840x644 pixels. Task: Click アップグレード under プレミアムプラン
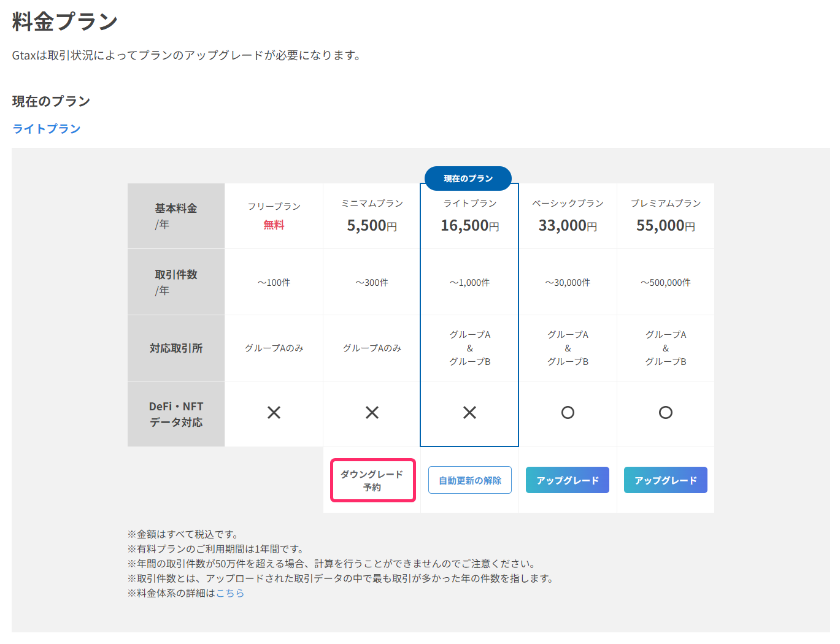click(x=666, y=480)
